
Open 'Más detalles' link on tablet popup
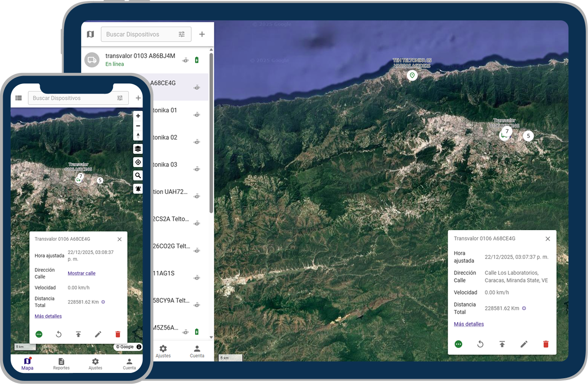click(469, 324)
